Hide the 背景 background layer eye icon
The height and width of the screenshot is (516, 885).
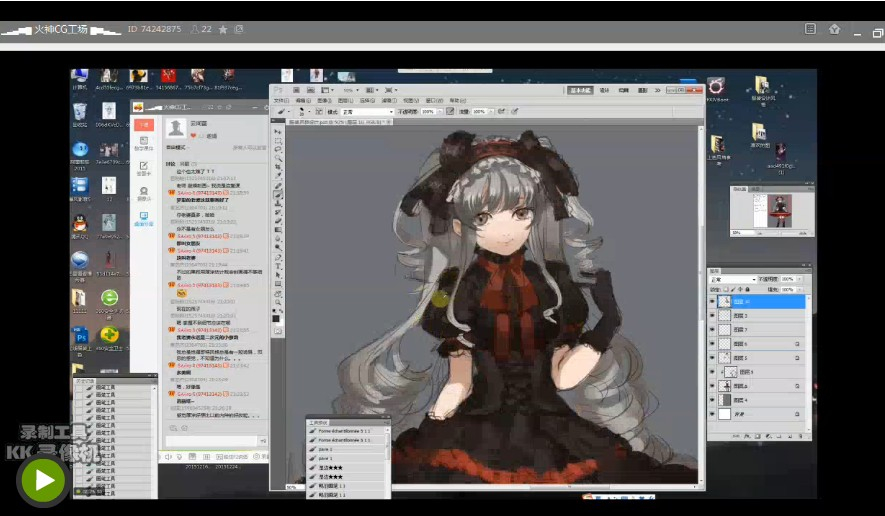point(712,414)
